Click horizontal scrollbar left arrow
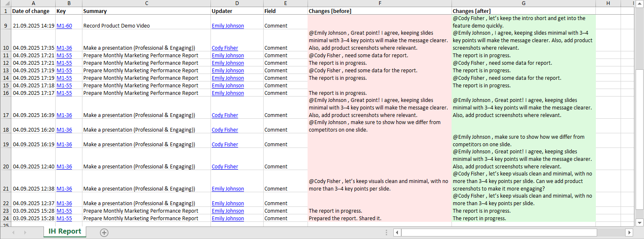Screen dimensions: 644x239 (x=398, y=232)
